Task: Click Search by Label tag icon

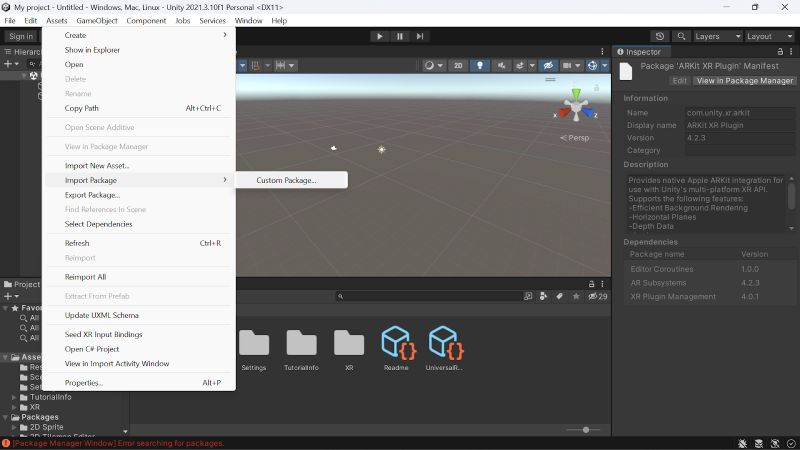Action: 560,296
